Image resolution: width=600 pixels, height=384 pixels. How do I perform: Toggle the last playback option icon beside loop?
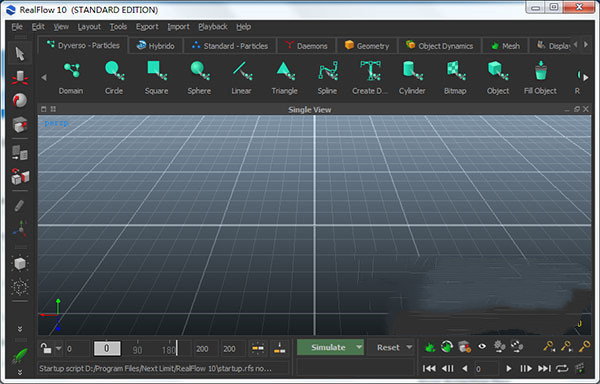[x=580, y=368]
